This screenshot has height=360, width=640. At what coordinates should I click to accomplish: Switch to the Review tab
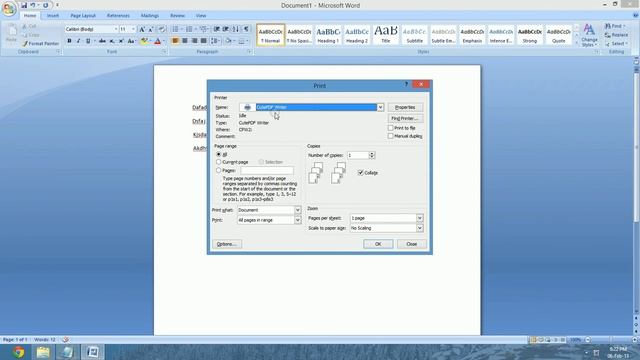click(x=178, y=16)
